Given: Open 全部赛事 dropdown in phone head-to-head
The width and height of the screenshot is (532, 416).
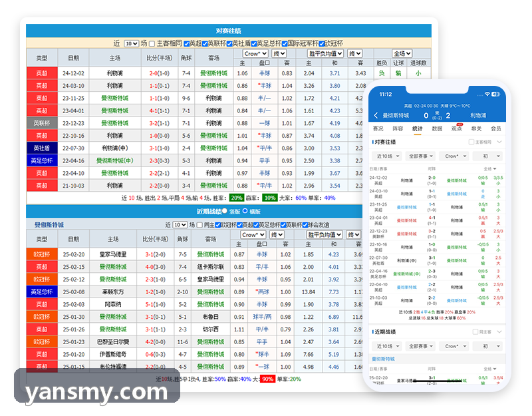Looking at the screenshot, I should click(421, 156).
